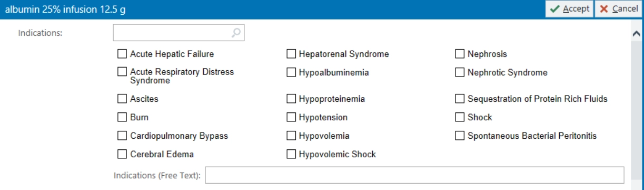This screenshot has width=644, height=190.
Task: Check Cardiopulmonary Bypass option
Action: (x=122, y=136)
